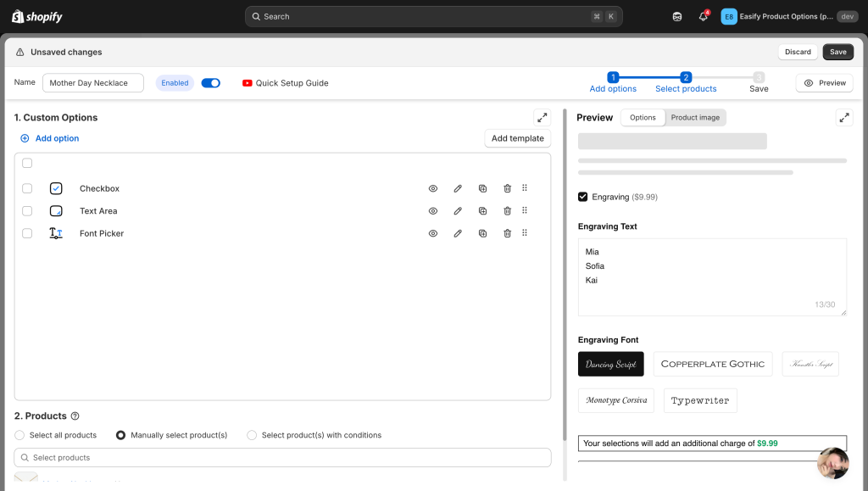Screen dimensions: 868x491
Task: Go to the Select products step
Action: [x=686, y=82]
